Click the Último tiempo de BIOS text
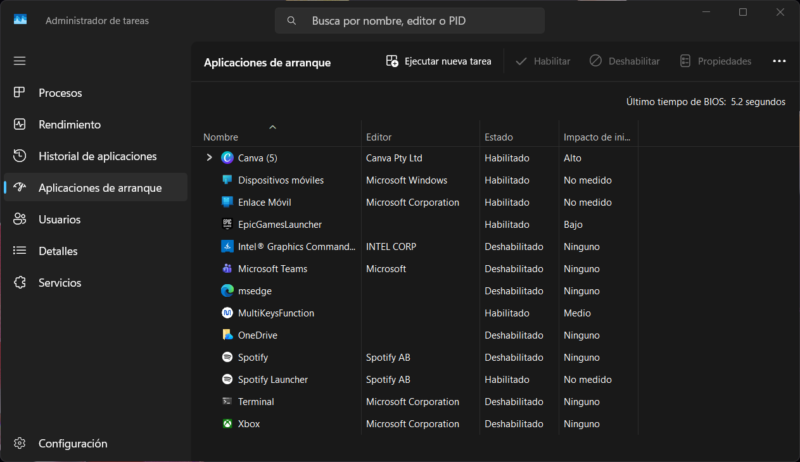This screenshot has width=800, height=462. pos(706,102)
